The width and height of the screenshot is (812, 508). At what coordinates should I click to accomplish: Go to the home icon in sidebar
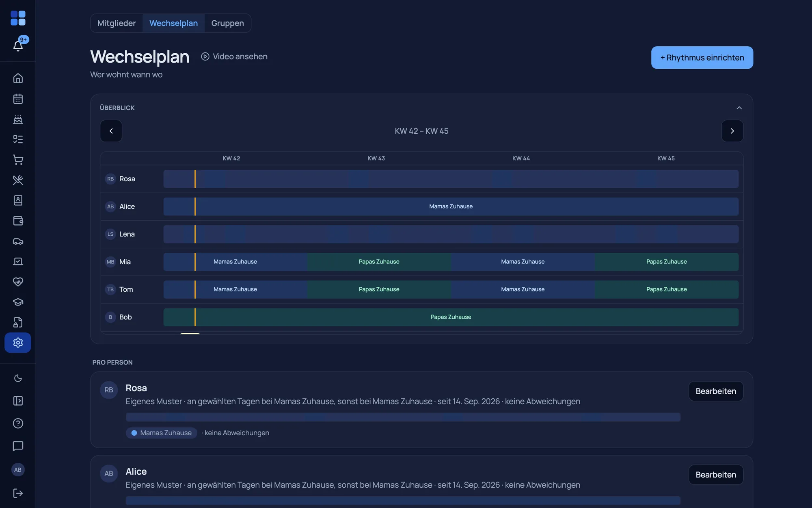click(x=18, y=78)
